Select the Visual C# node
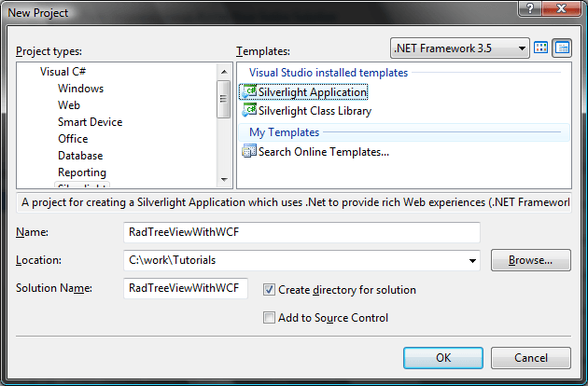This screenshot has height=386, width=588. [x=64, y=72]
